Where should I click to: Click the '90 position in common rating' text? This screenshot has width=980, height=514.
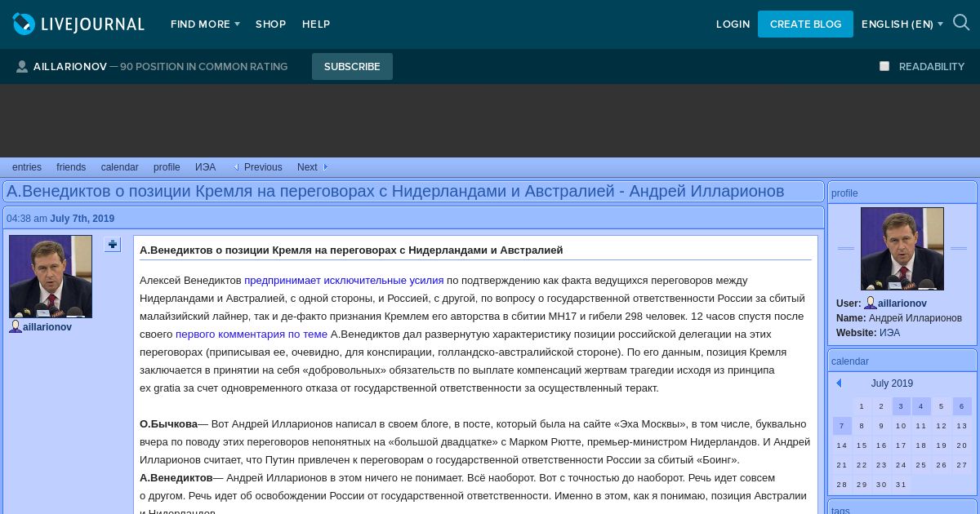click(203, 67)
